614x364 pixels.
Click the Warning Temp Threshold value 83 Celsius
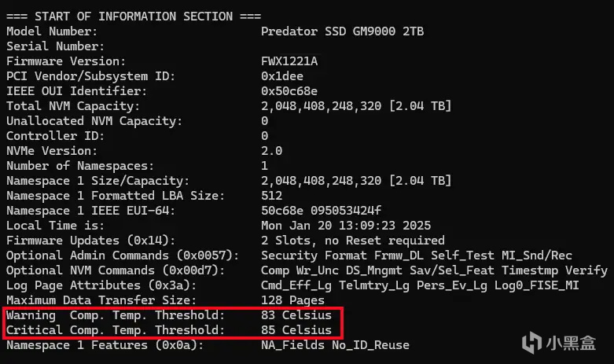click(x=297, y=315)
